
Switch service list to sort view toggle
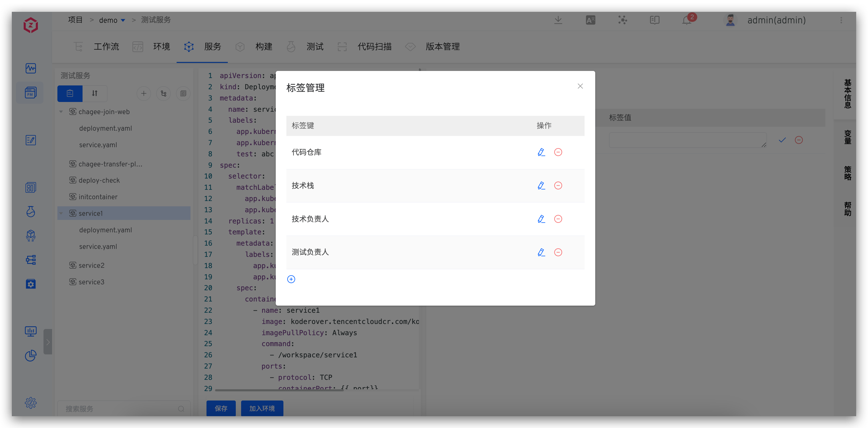(x=95, y=93)
